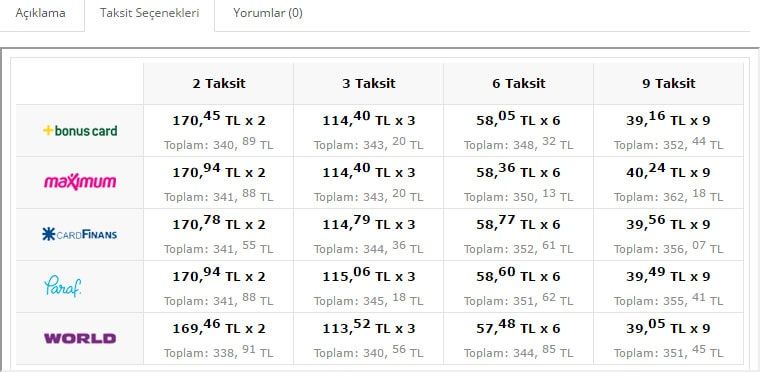
Task: Select bonus card 170,45 TL x 2 cell
Action: (x=218, y=130)
